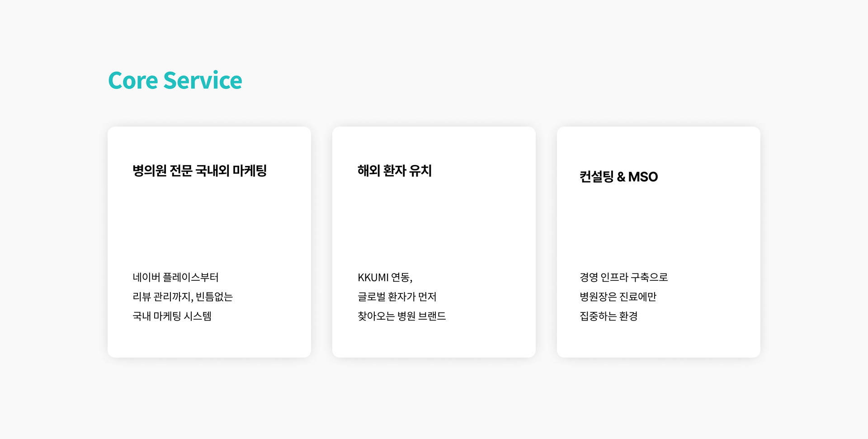Viewport: 868px width, 439px height.
Task: Select the 리뷰 관리까지, 빈틈없는 text line
Action: coord(182,297)
